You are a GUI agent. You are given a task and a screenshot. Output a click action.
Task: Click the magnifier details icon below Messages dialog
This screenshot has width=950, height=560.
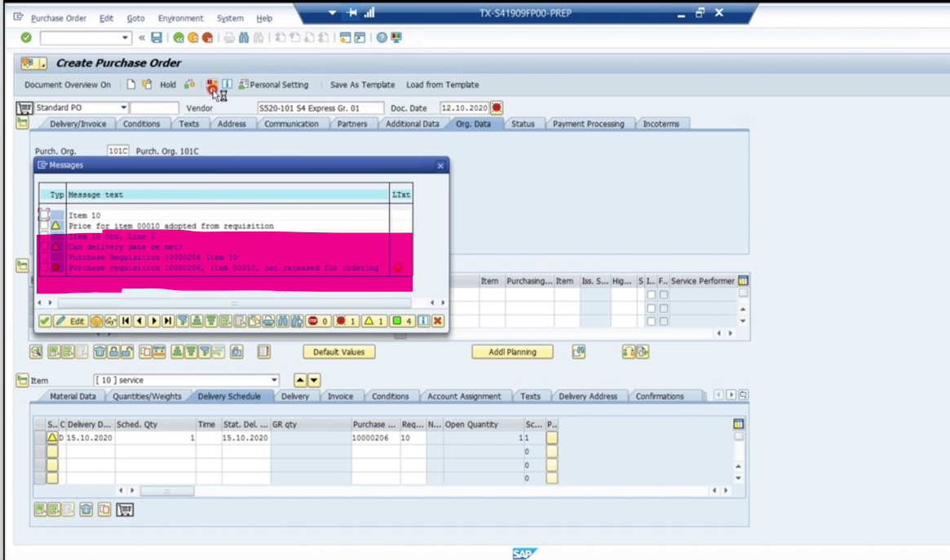(x=37, y=352)
